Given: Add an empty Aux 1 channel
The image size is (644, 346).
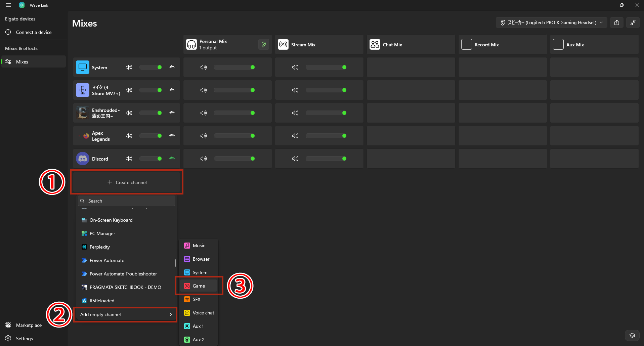Looking at the screenshot, I should (199, 326).
